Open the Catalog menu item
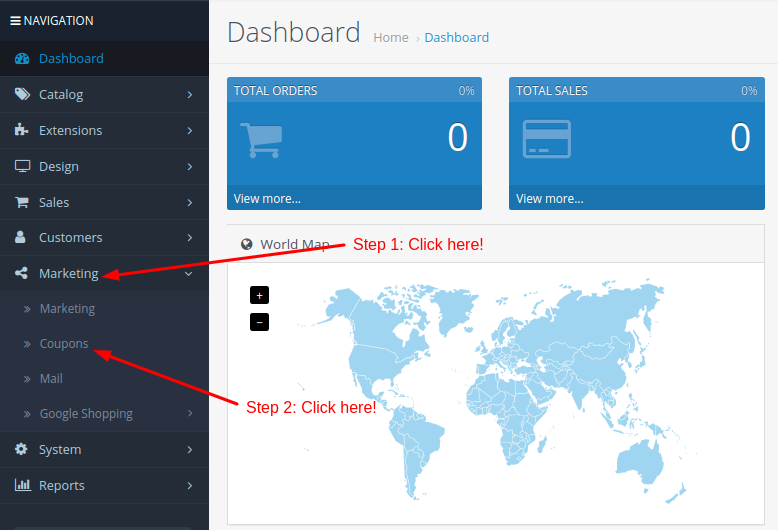This screenshot has width=778, height=530. coord(104,94)
